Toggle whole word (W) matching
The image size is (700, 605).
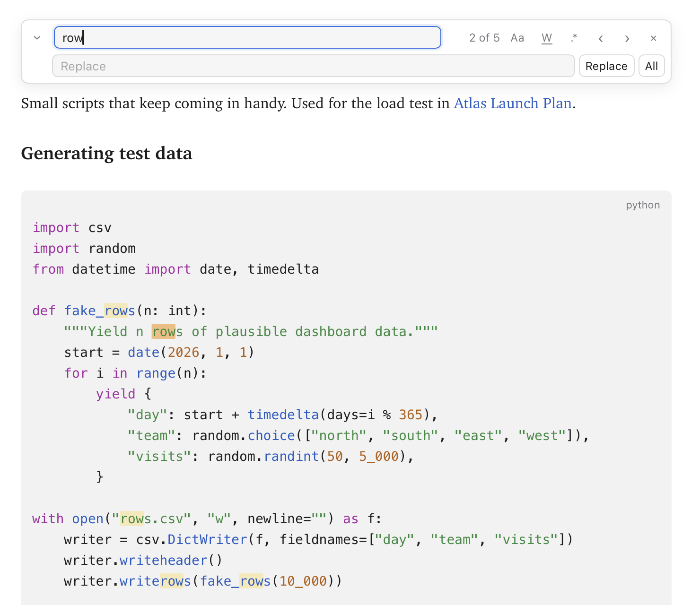pyautogui.click(x=547, y=38)
